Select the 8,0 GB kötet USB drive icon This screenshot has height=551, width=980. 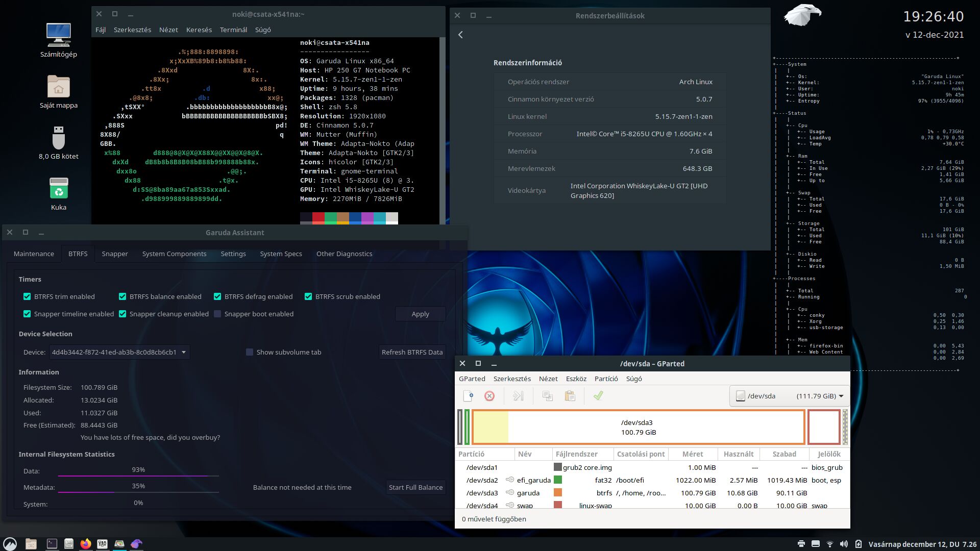59,143
